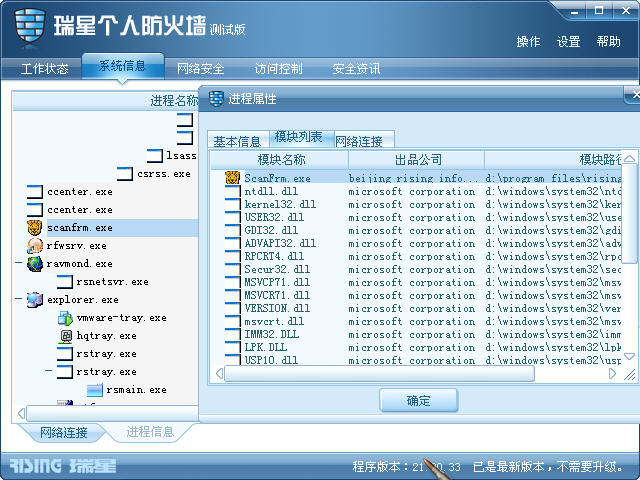Click the 程序版本 status text
Screen dimensions: 640x480
[x=407, y=467]
